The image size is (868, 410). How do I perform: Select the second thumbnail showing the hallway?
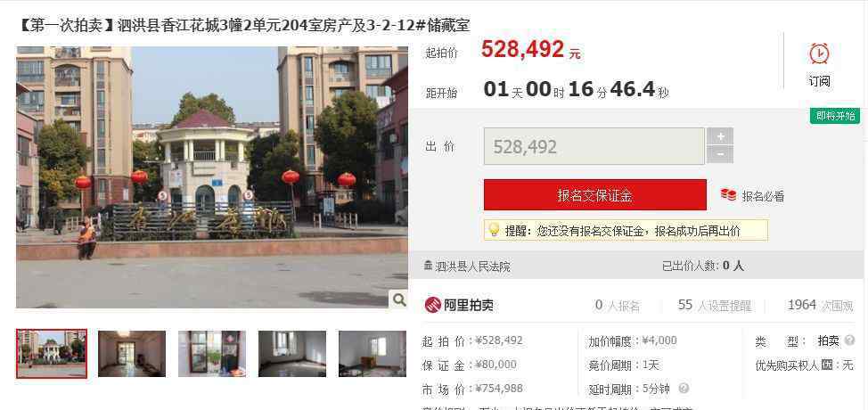(x=132, y=354)
